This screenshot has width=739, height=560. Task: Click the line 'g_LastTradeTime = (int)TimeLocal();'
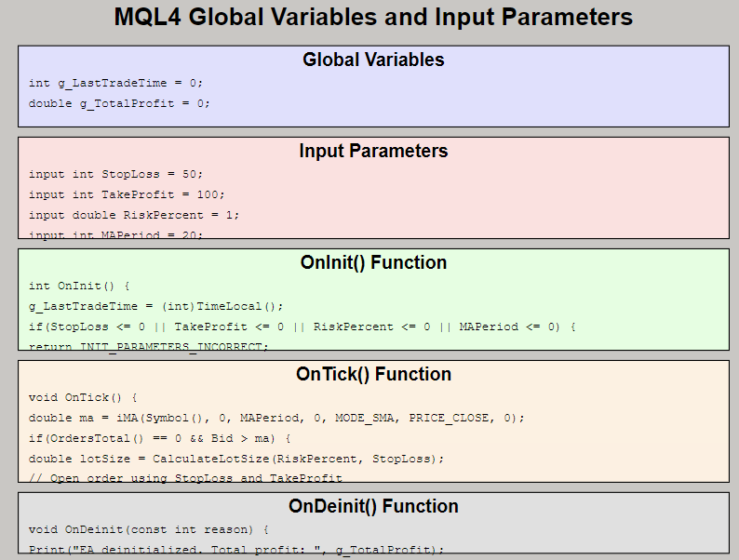(156, 307)
